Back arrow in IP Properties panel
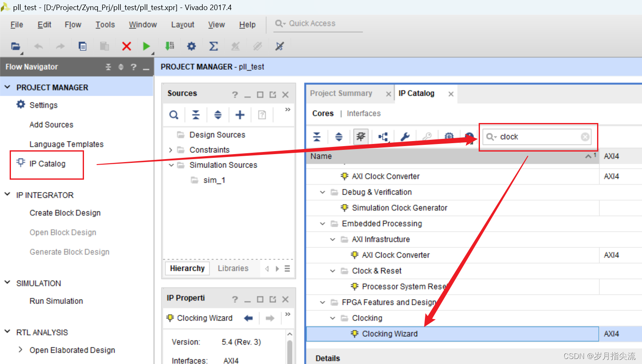Image resolution: width=642 pixels, height=364 pixels. pos(249,318)
